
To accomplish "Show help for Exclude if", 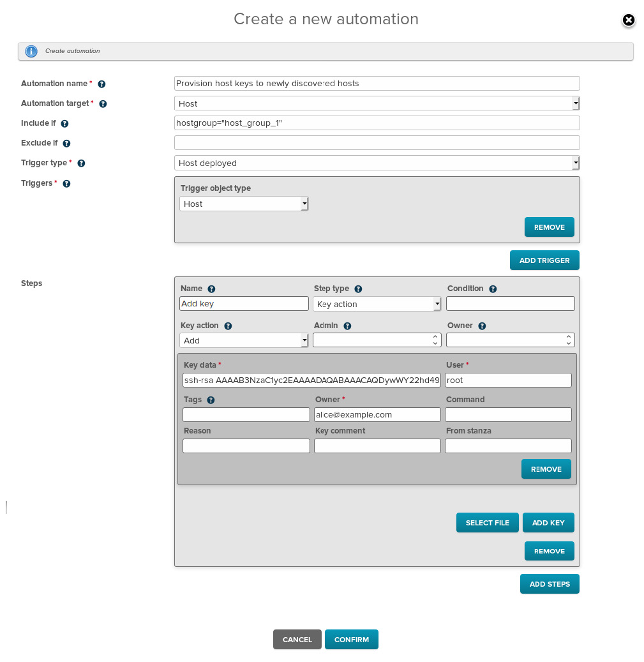I will [66, 144].
